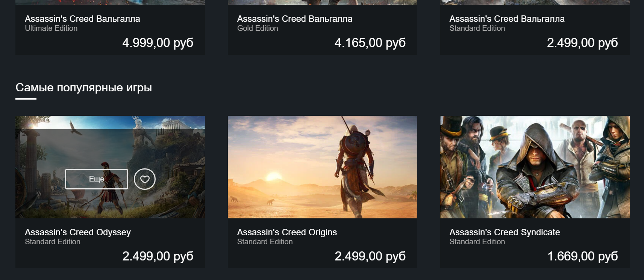Click "Standard Edition" subtitle under Syndicate

[x=477, y=242]
